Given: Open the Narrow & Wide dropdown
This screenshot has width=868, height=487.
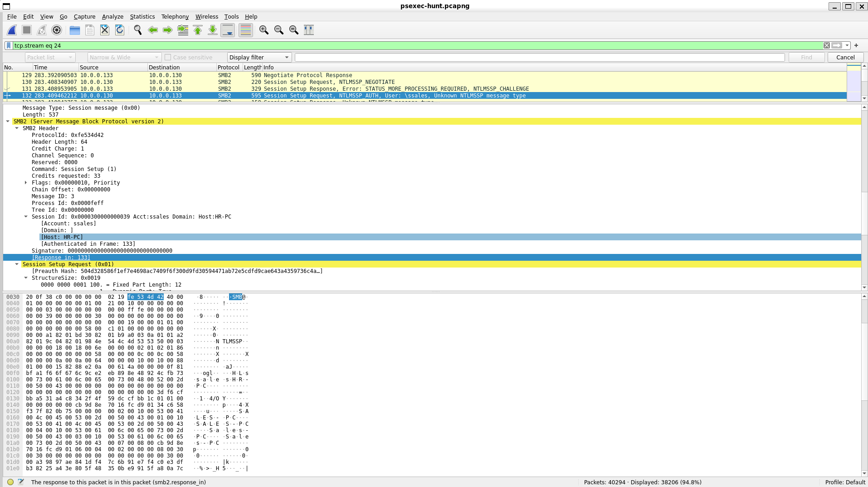Looking at the screenshot, I should 124,57.
